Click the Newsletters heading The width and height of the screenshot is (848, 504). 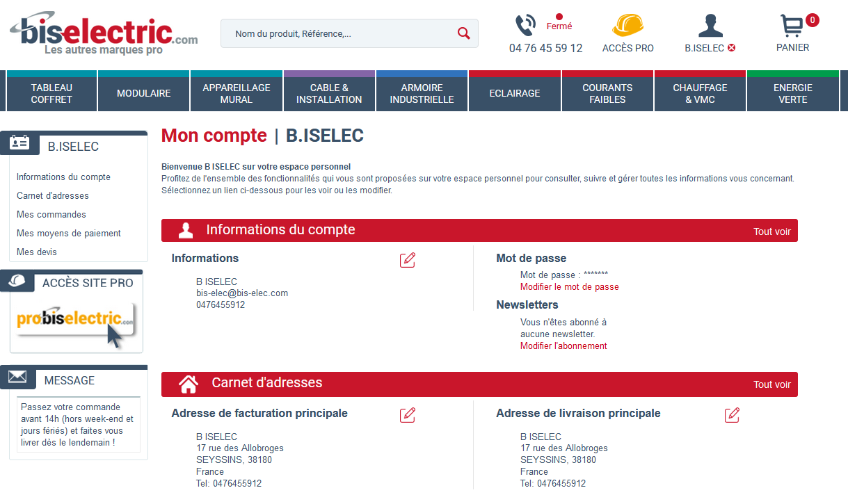coord(527,305)
